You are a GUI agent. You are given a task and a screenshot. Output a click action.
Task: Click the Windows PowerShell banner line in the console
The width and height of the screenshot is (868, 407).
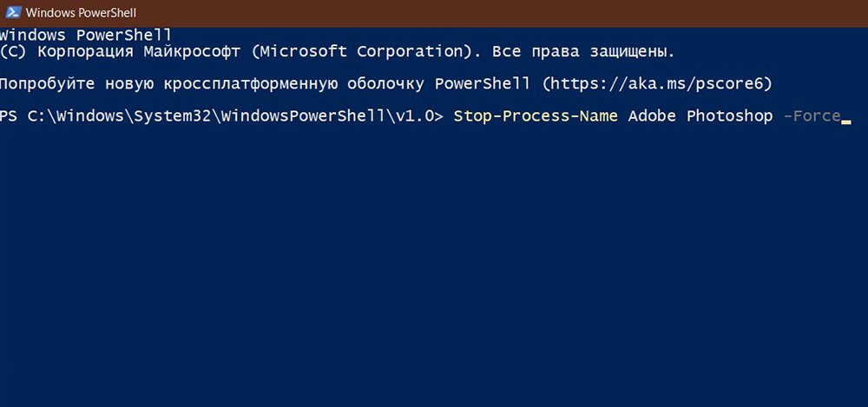(x=85, y=36)
